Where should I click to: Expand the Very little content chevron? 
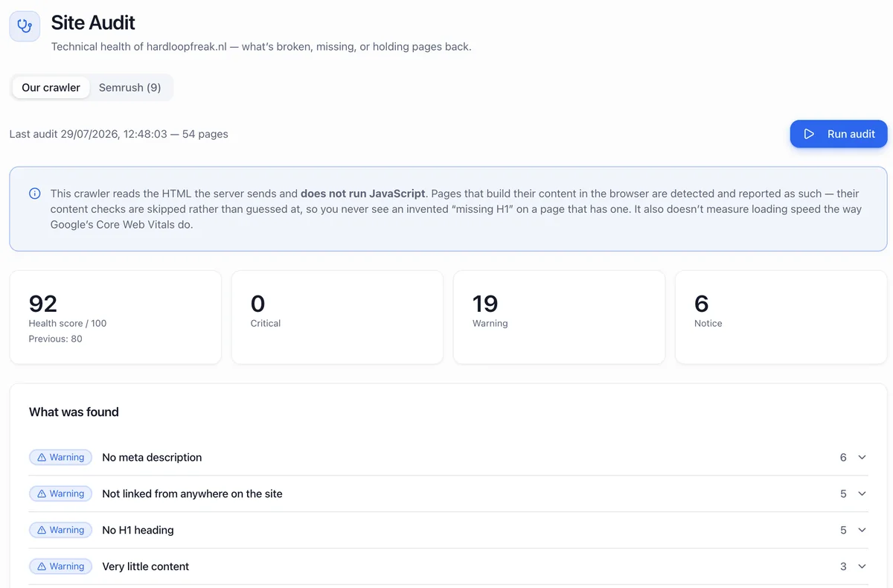tap(862, 567)
